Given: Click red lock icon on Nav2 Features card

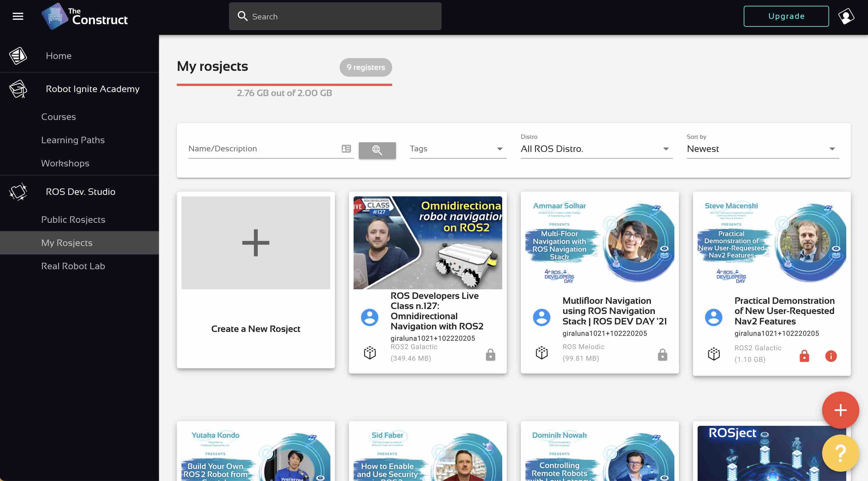Looking at the screenshot, I should point(804,356).
